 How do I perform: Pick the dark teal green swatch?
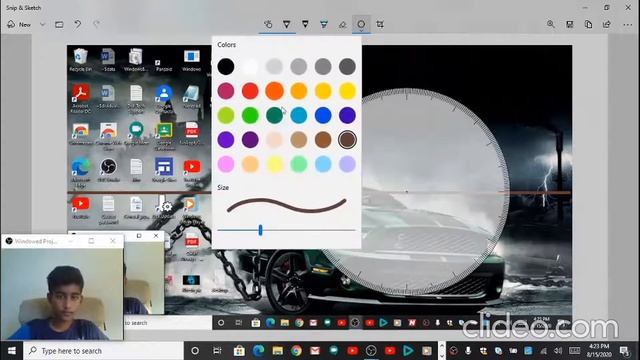(274, 116)
